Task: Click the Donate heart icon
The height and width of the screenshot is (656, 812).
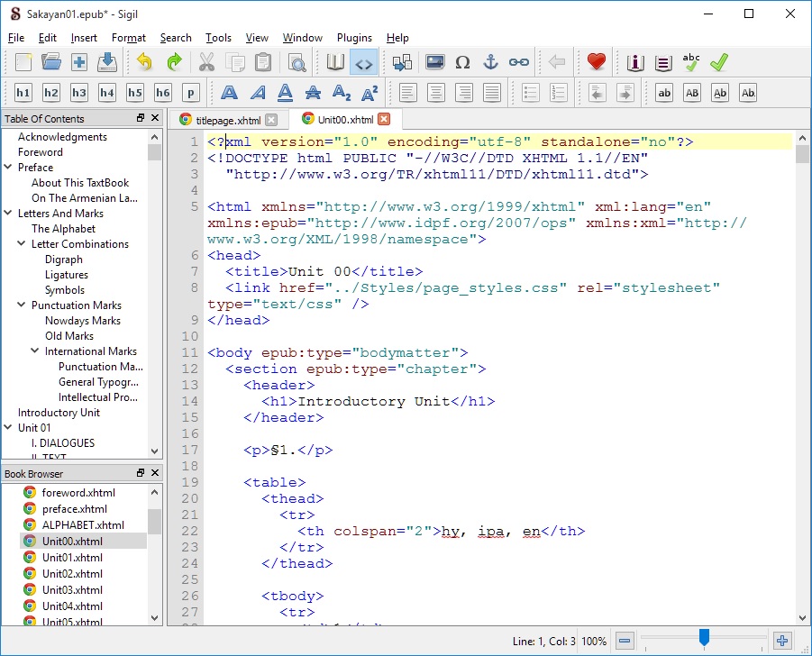Action: click(596, 62)
